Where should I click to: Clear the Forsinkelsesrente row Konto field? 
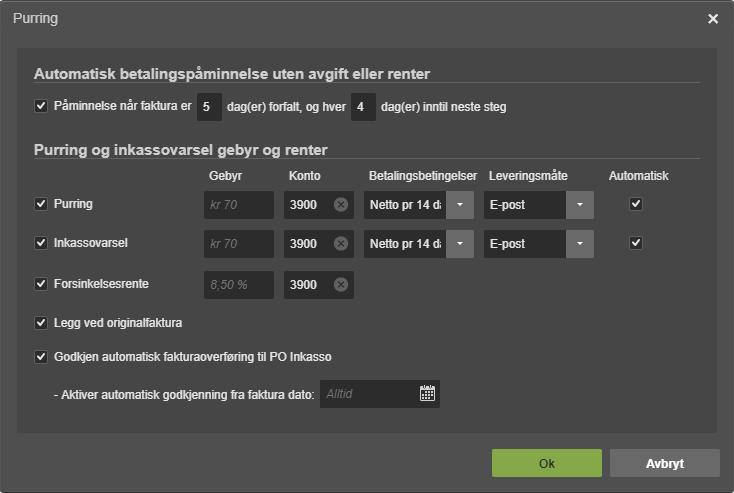341,284
